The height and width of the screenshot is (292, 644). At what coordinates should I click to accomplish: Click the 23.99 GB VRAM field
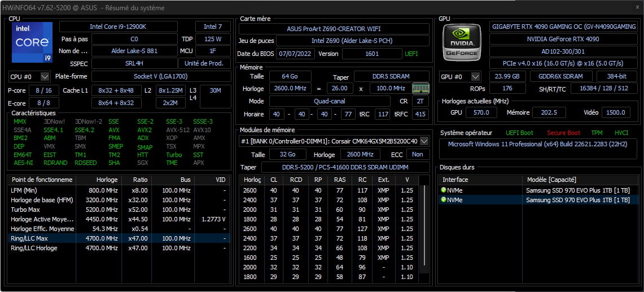coord(507,77)
